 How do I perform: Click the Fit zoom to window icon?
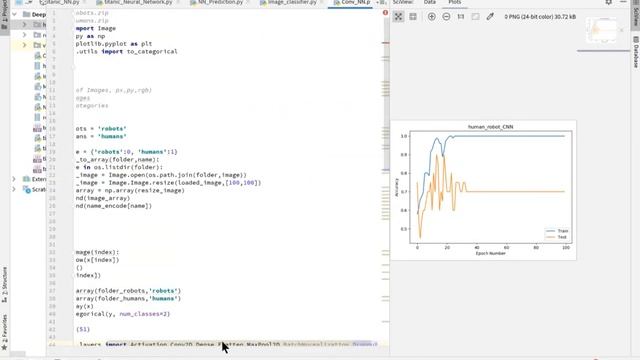click(x=398, y=17)
